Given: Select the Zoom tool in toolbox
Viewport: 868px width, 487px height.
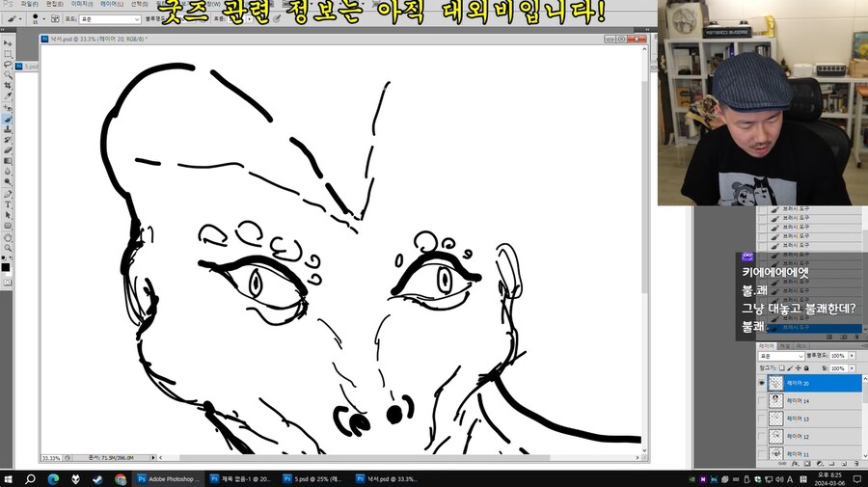Looking at the screenshot, I should (x=8, y=248).
